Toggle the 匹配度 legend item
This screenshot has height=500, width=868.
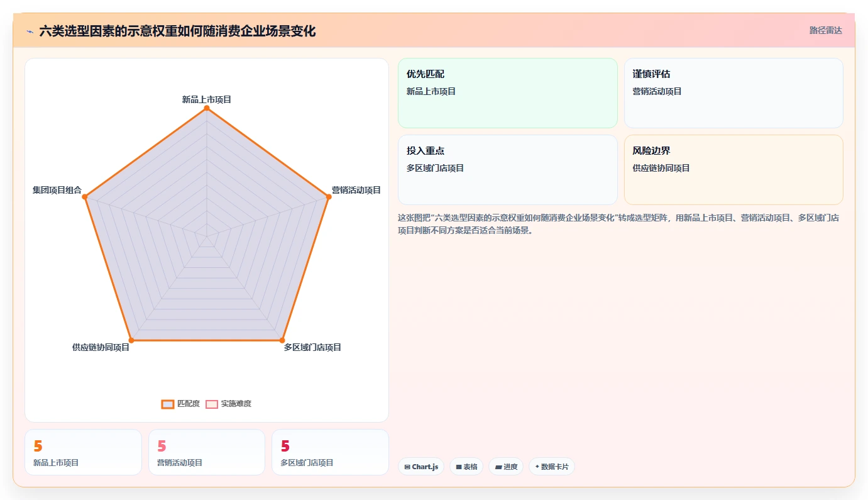point(180,404)
